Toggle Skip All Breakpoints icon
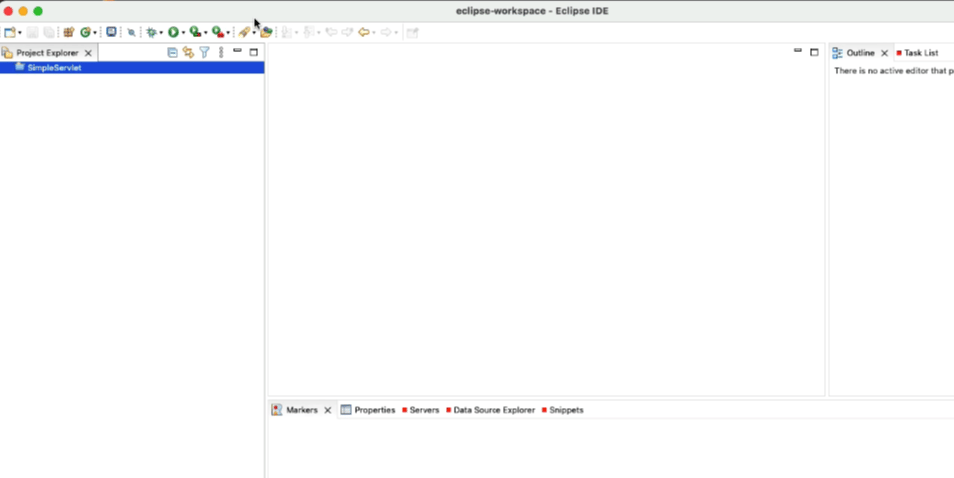 131,32
